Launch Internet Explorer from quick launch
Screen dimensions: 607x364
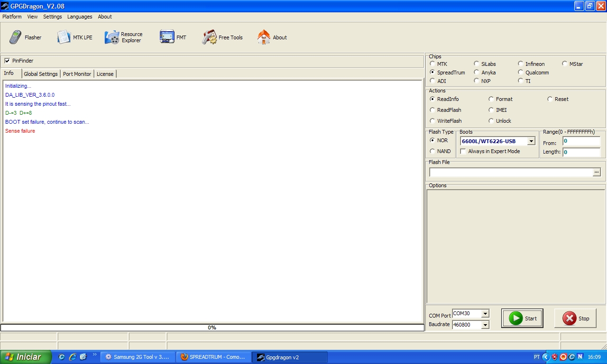point(72,357)
